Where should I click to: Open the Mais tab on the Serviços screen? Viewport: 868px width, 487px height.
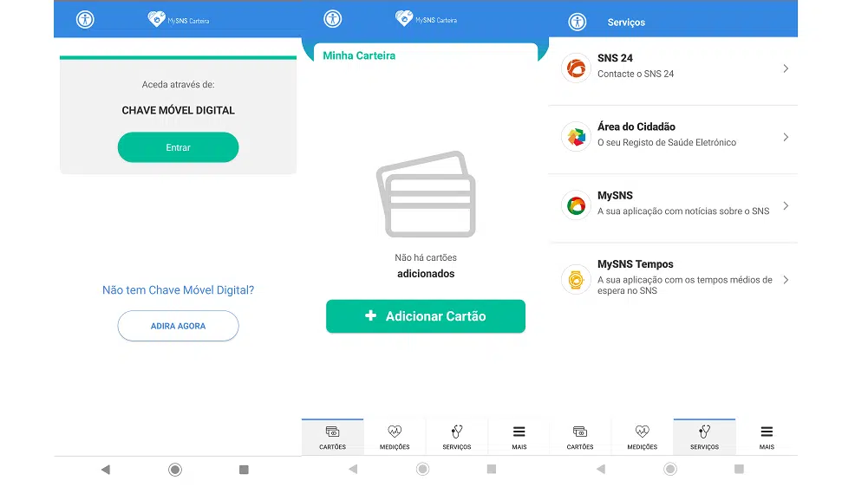click(x=767, y=437)
